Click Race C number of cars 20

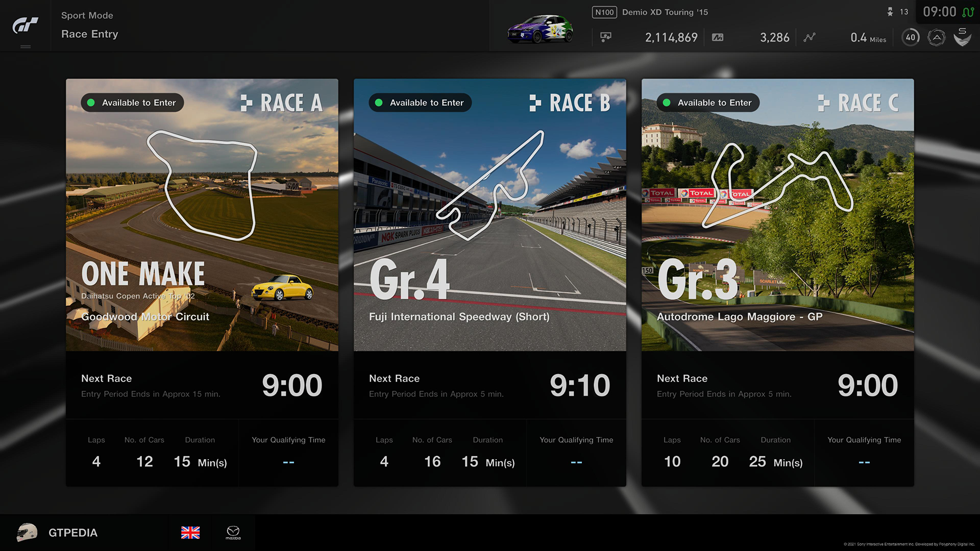pos(720,462)
